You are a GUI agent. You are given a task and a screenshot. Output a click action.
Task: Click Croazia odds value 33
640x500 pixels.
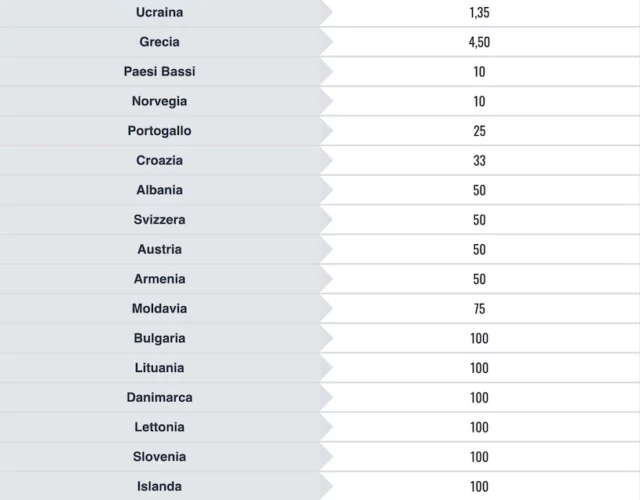479,161
